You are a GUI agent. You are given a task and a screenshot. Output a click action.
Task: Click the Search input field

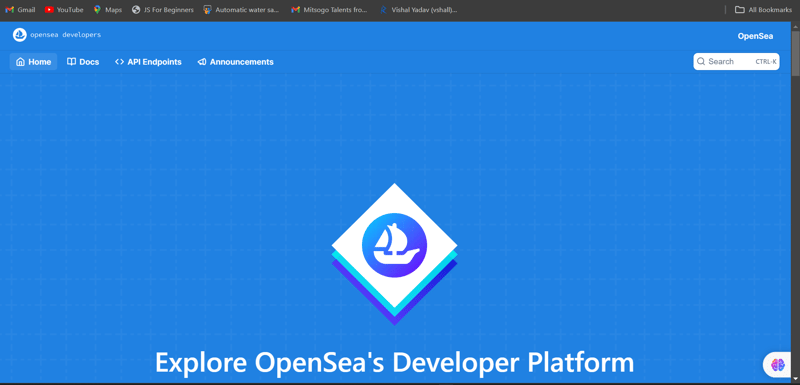(x=736, y=61)
